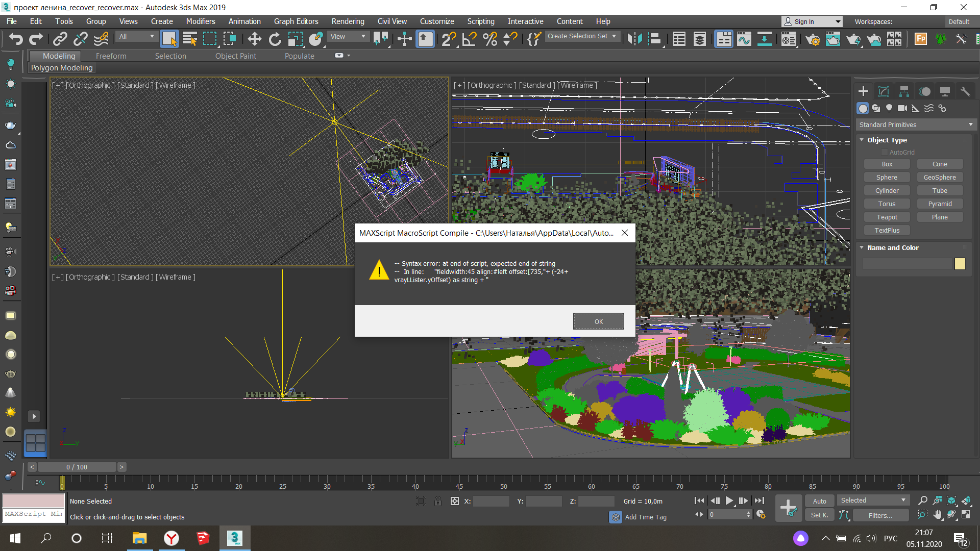Viewport: 980px width, 551px height.
Task: Open the Display panel tab
Action: [x=945, y=91]
